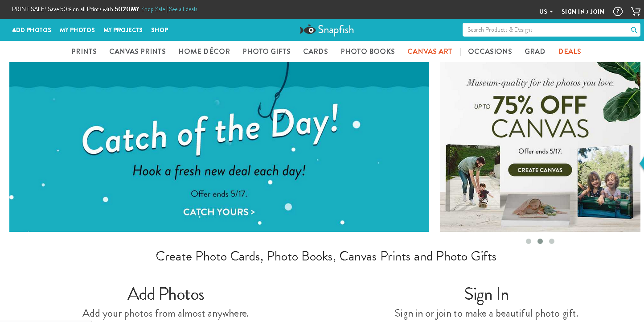Click the Create Canvas button
The height and width of the screenshot is (322, 644).
(x=540, y=170)
